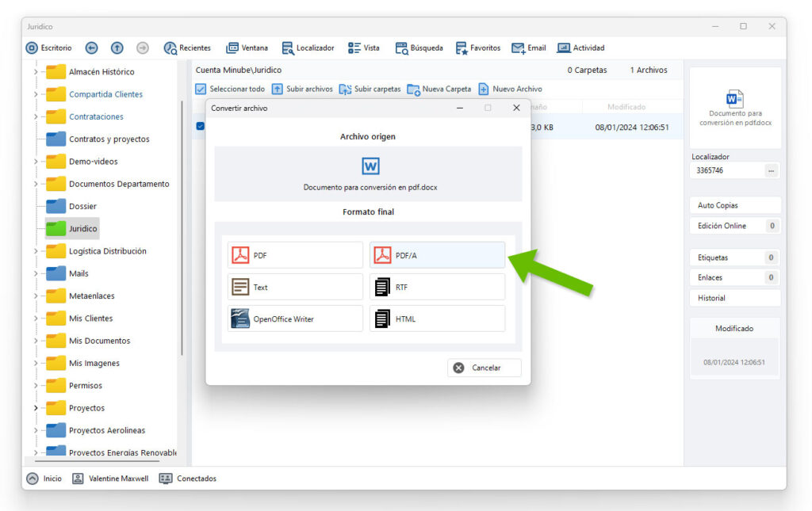
Task: Expand the Almacén Histórico folder
Action: 36,72
